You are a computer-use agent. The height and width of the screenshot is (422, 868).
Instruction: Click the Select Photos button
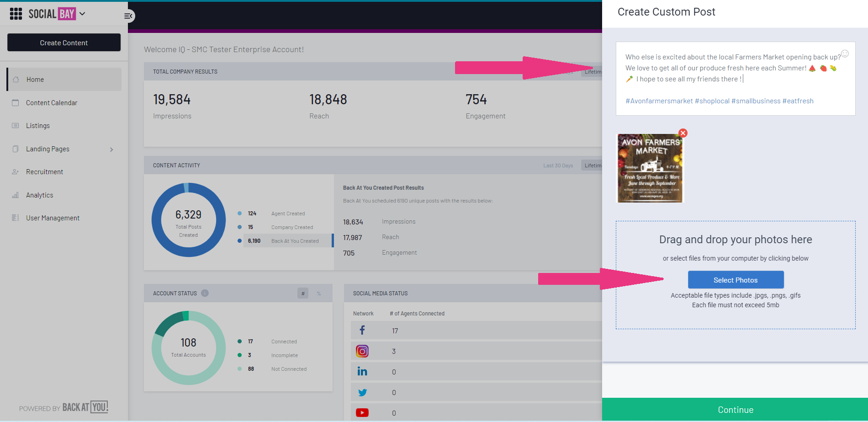coord(736,280)
